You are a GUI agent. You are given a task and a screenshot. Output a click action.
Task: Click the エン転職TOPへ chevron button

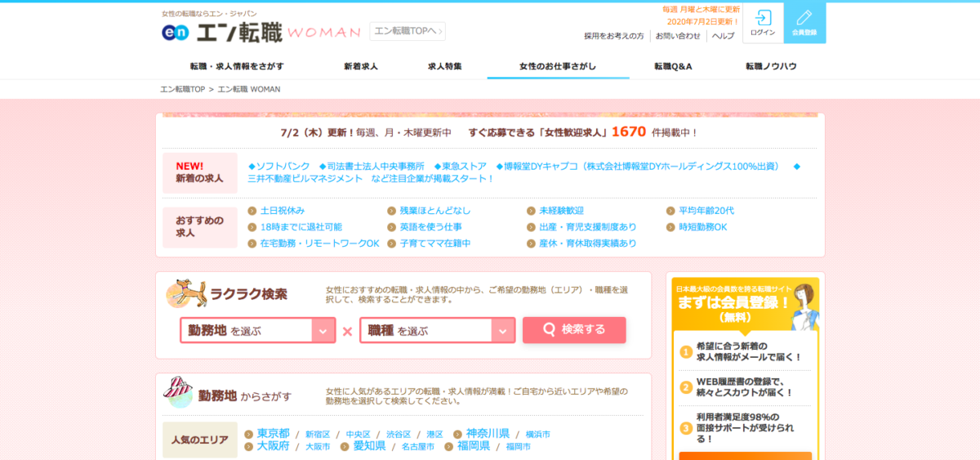click(408, 32)
